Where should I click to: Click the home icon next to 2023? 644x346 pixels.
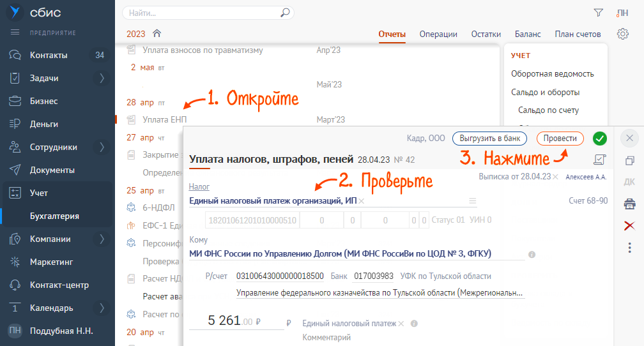(157, 34)
